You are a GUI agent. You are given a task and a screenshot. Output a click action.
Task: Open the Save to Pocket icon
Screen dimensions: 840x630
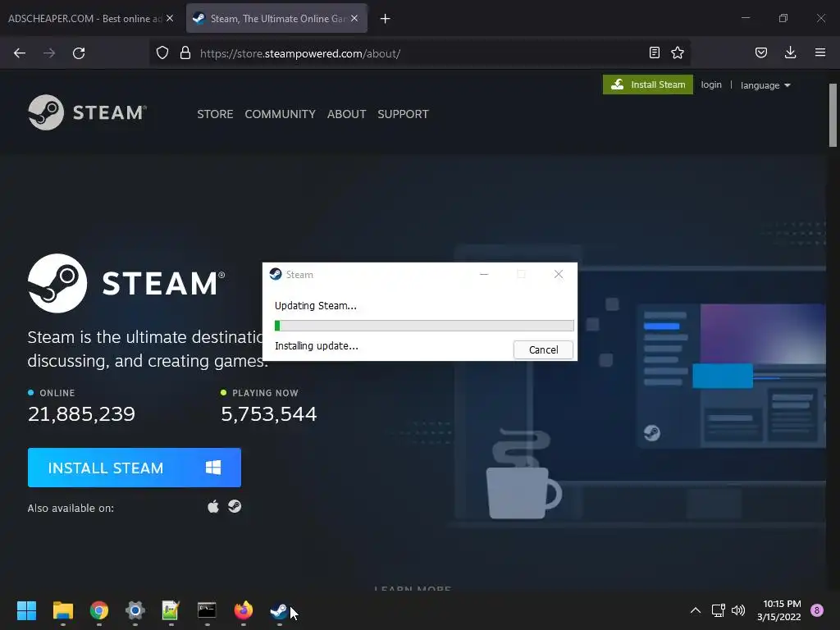click(761, 52)
